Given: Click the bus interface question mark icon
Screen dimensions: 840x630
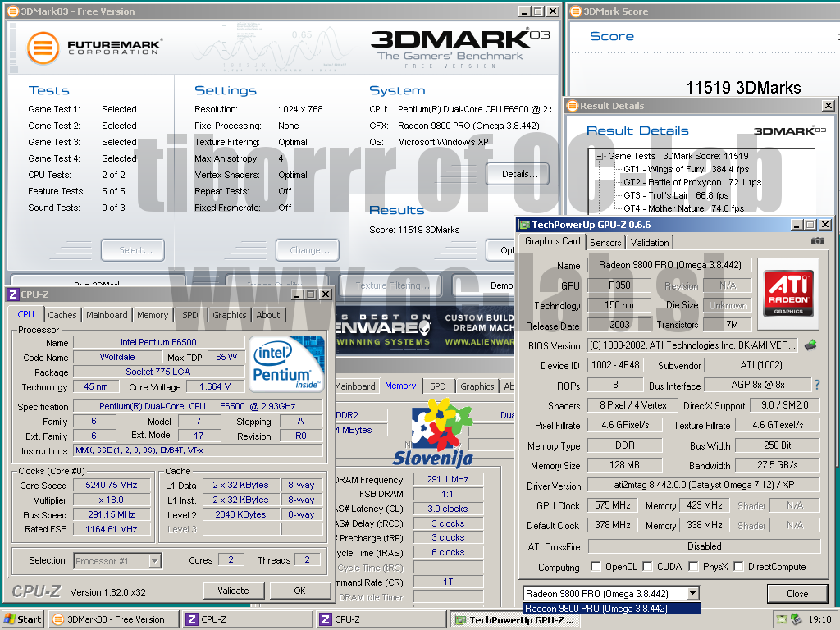Looking at the screenshot, I should coord(817,385).
